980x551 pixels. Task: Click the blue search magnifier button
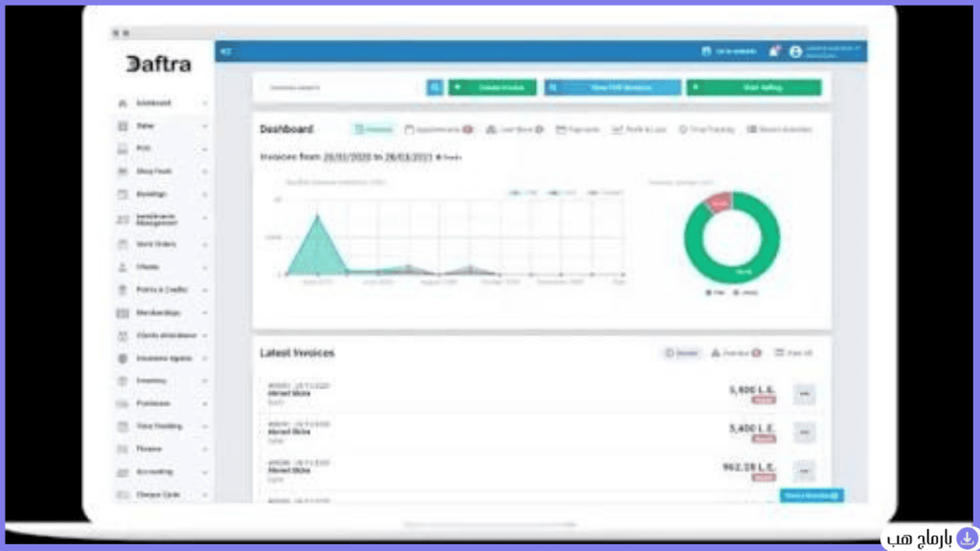click(435, 87)
